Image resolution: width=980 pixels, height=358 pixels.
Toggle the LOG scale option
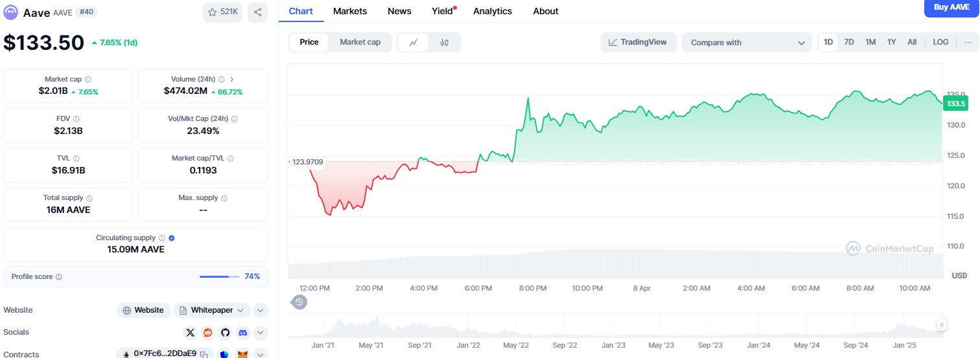point(940,42)
